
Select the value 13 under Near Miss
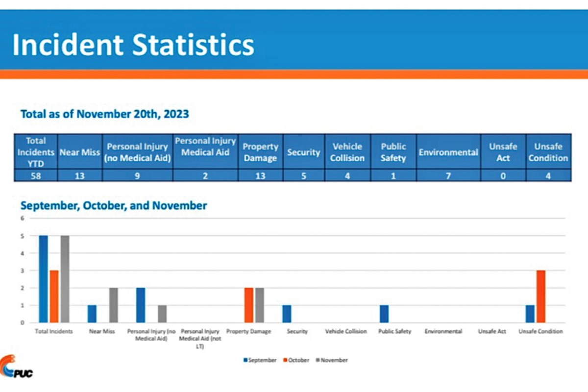pos(80,175)
